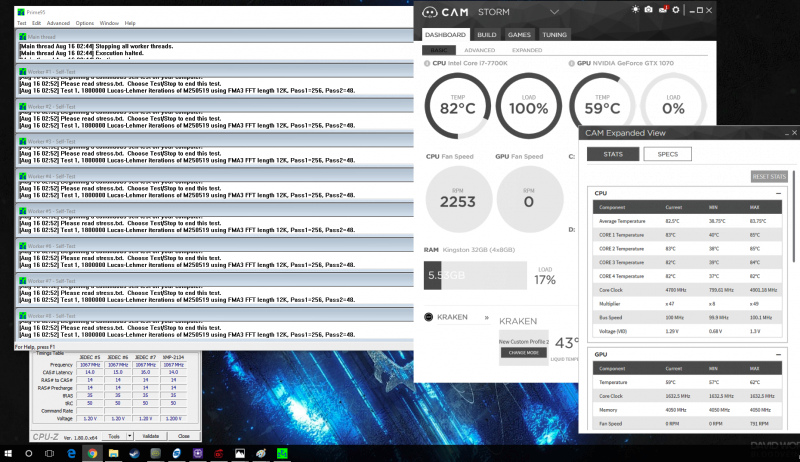Screen dimensions: 800x462
Task: Click the Worker #8 Self-Test window icon
Action: pyautogui.click(x=22, y=316)
